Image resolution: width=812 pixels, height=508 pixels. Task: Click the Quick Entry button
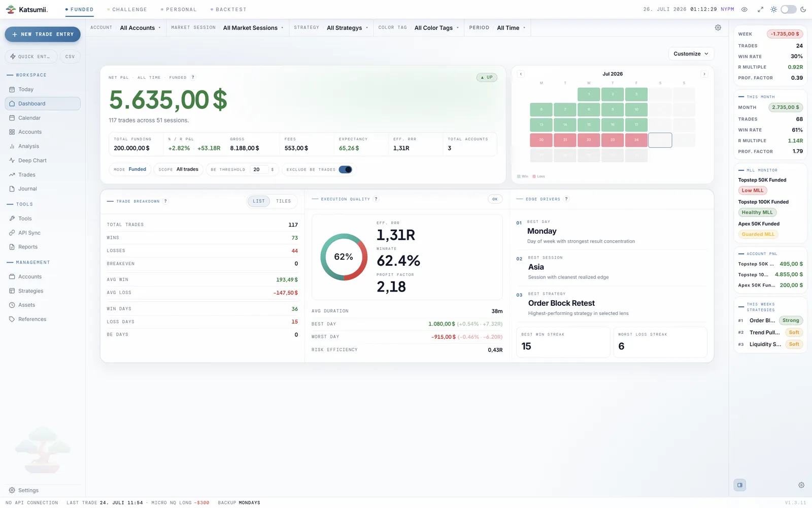tap(30, 57)
